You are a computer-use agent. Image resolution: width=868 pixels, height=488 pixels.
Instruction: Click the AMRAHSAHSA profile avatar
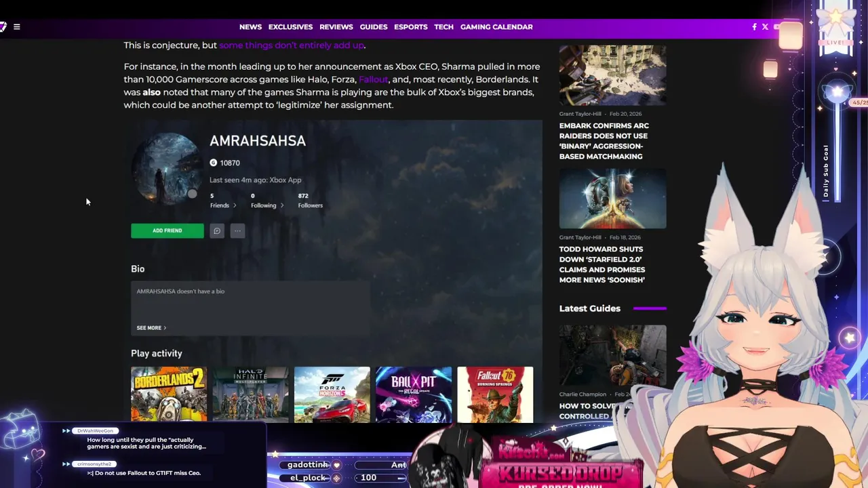tap(166, 169)
